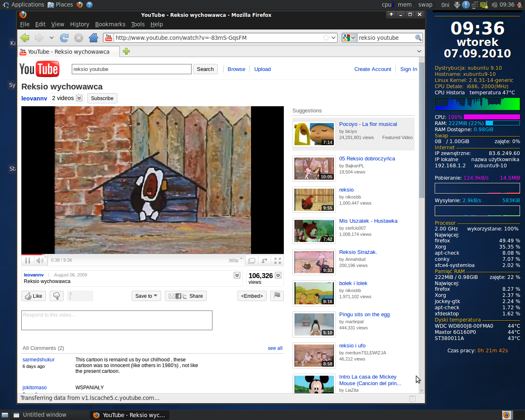Click the volume speaker tray icon
The width and height of the screenshot is (525, 420).
[494, 5]
